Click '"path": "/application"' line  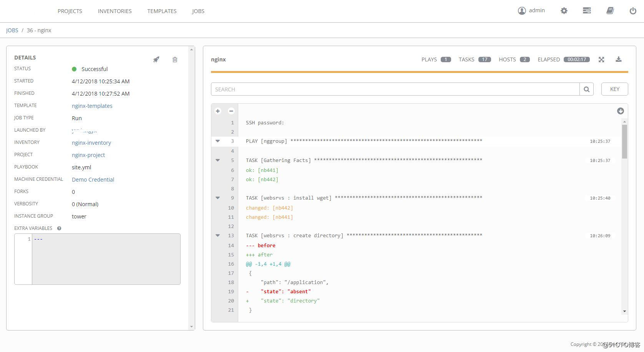pos(294,282)
